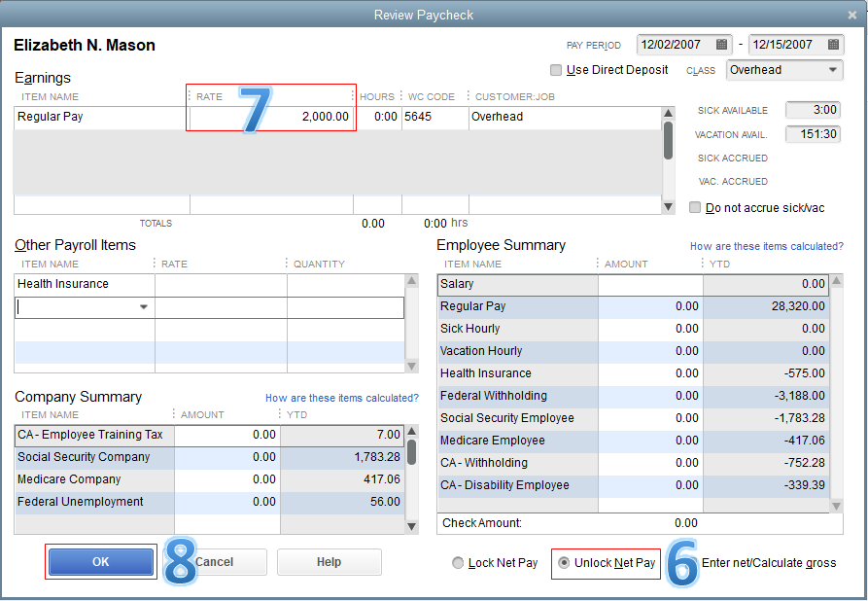Select Regular Pay earnings item name
Image resolution: width=868 pixels, height=601 pixels.
(x=102, y=117)
